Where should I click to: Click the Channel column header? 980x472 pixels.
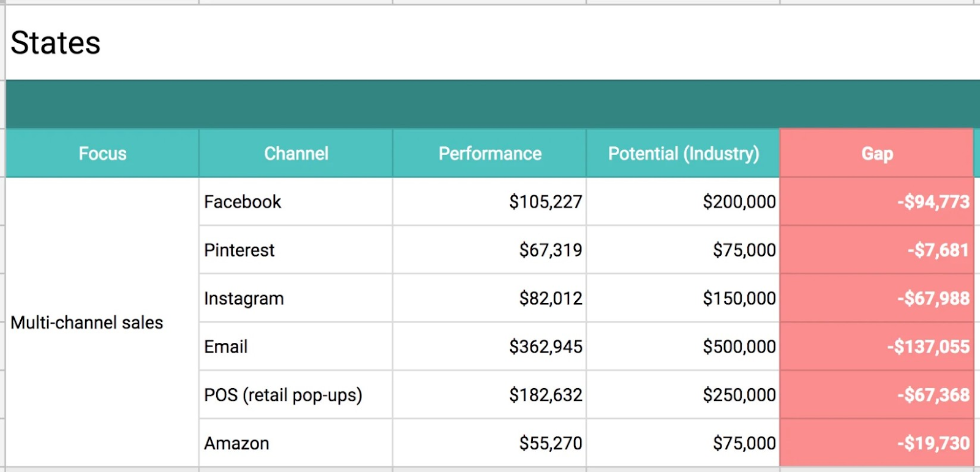296,153
